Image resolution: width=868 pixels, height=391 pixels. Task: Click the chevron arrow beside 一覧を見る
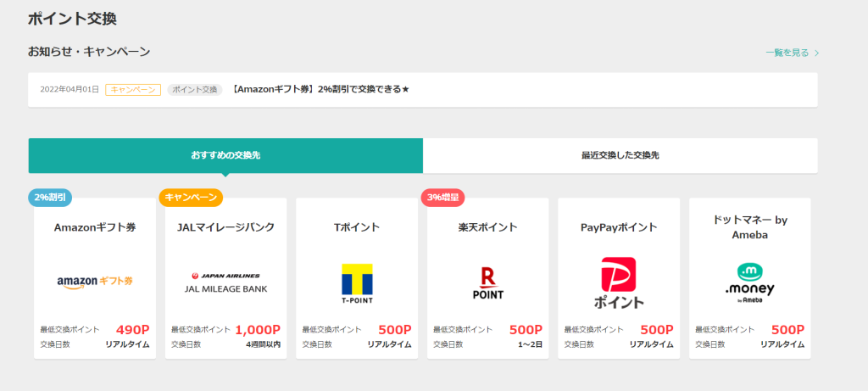[x=816, y=53]
